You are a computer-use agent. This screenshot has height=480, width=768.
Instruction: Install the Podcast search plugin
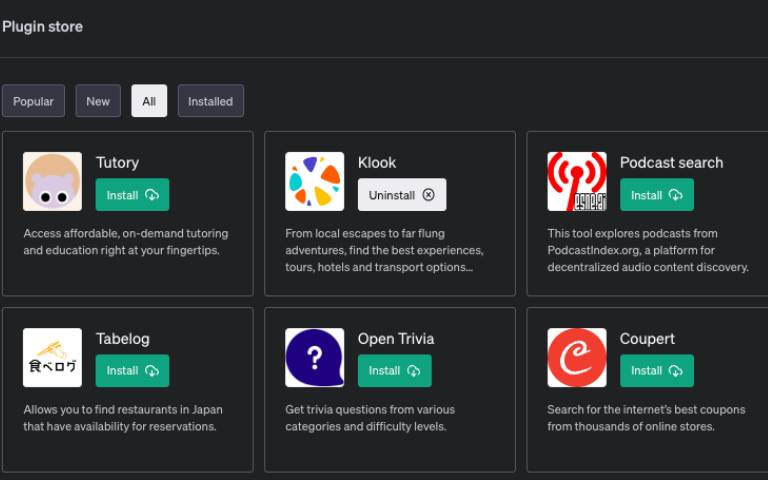pos(657,195)
